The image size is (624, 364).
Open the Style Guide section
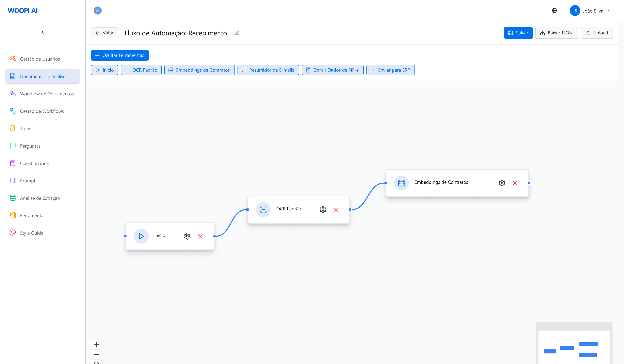(x=32, y=233)
